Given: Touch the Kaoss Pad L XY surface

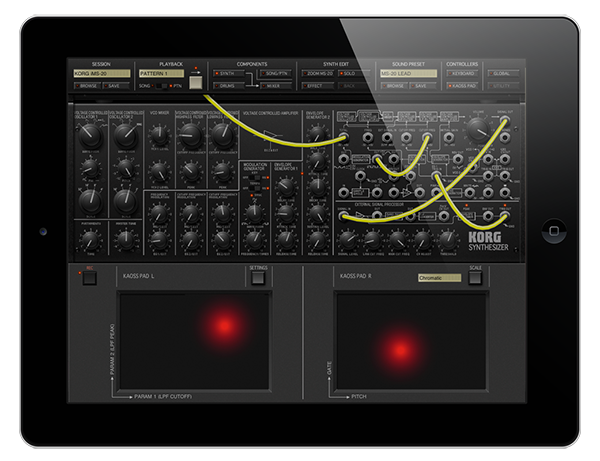Looking at the screenshot, I should click(x=194, y=341).
